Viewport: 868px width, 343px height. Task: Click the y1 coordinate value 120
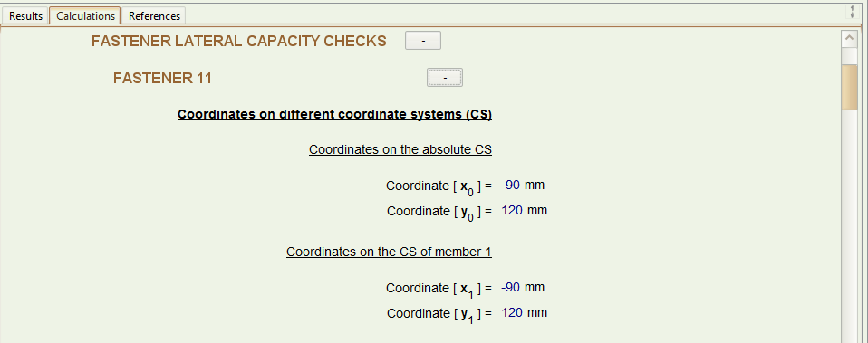[512, 312]
